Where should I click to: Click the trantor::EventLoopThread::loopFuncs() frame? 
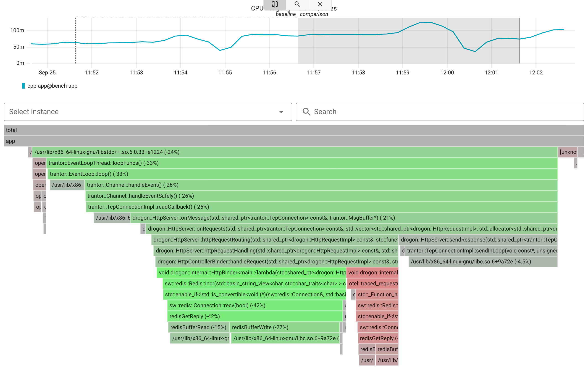(x=302, y=163)
